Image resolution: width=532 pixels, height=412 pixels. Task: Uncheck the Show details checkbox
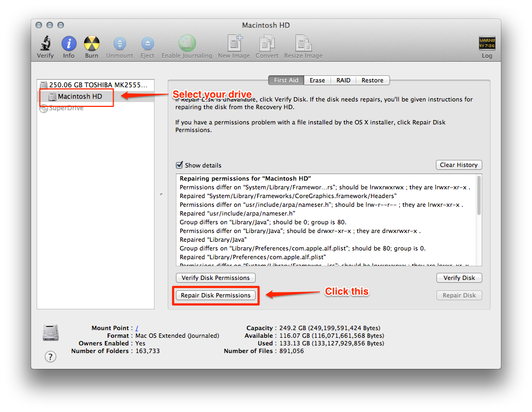pyautogui.click(x=179, y=165)
